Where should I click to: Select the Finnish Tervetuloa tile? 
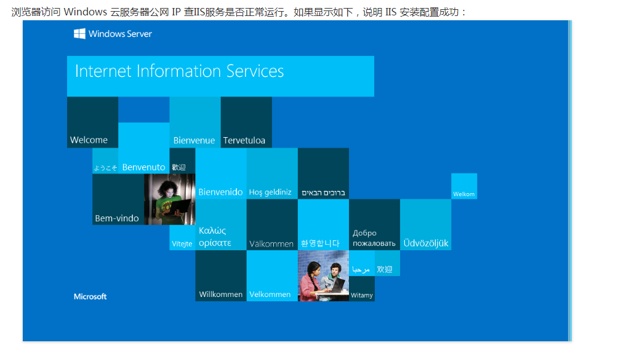246,122
